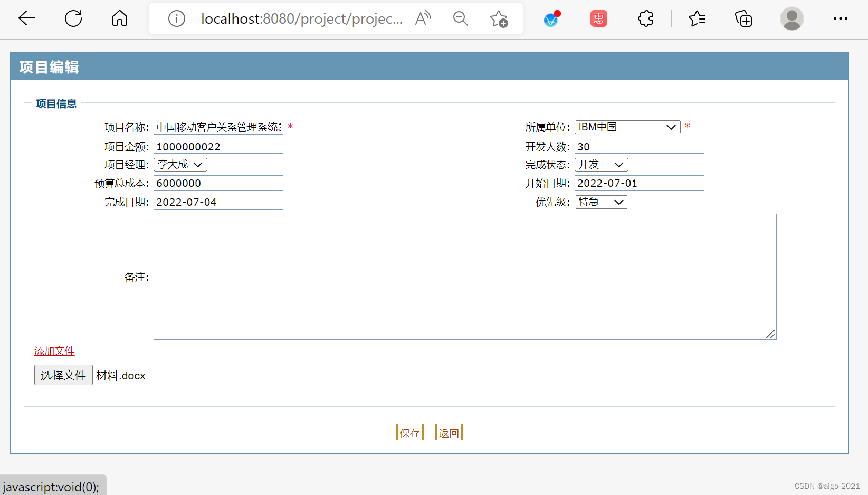Open the 所属单位 dropdown showing IBM中国
Viewport: 868px width, 495px height.
pos(627,127)
